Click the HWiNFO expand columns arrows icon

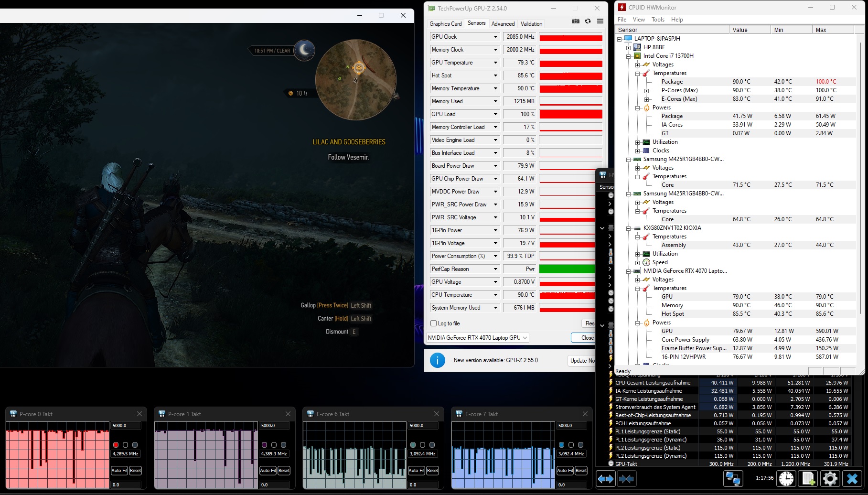(x=606, y=478)
